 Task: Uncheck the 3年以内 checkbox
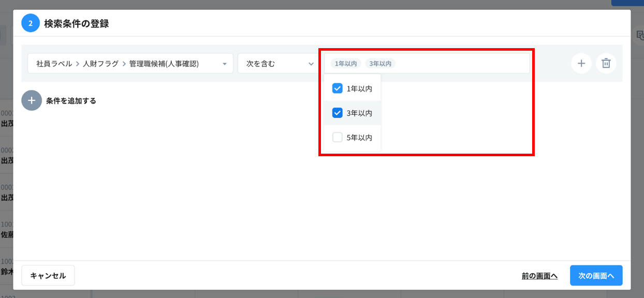click(337, 113)
